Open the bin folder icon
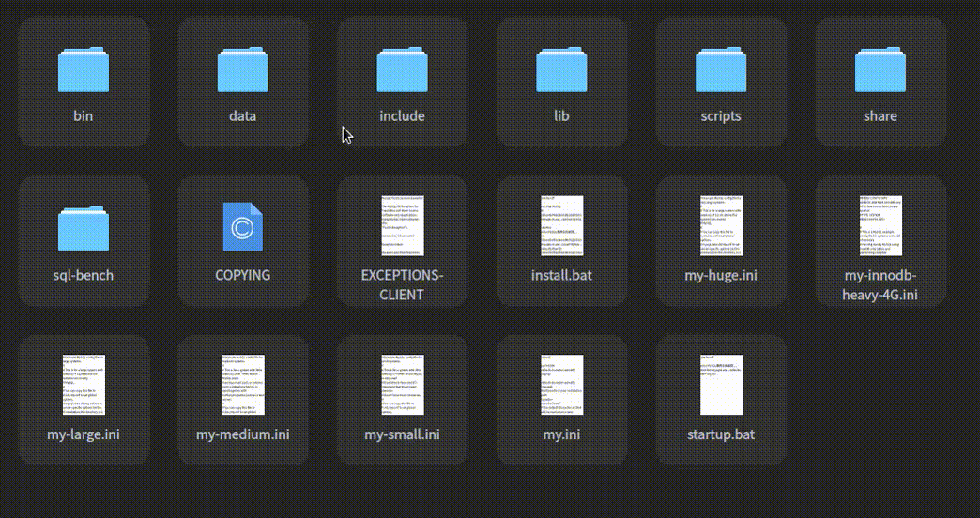This screenshot has height=518, width=980. (84, 69)
